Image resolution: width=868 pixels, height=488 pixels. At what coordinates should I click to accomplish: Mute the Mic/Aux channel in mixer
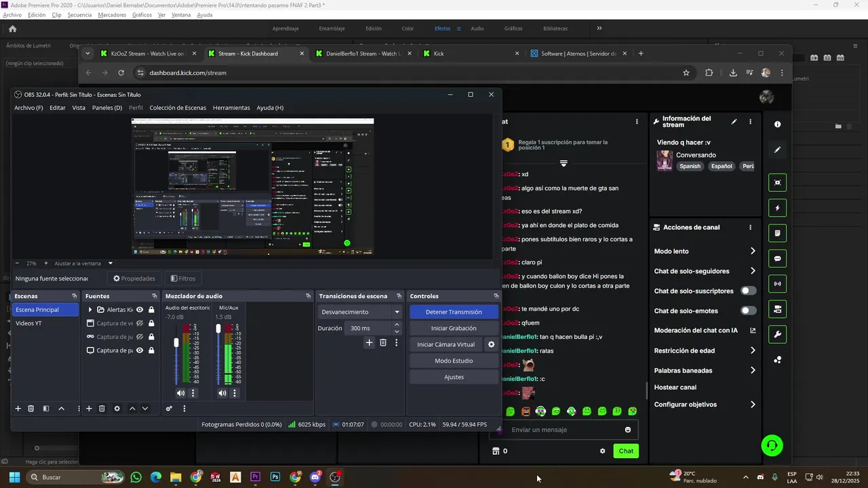pyautogui.click(x=222, y=393)
